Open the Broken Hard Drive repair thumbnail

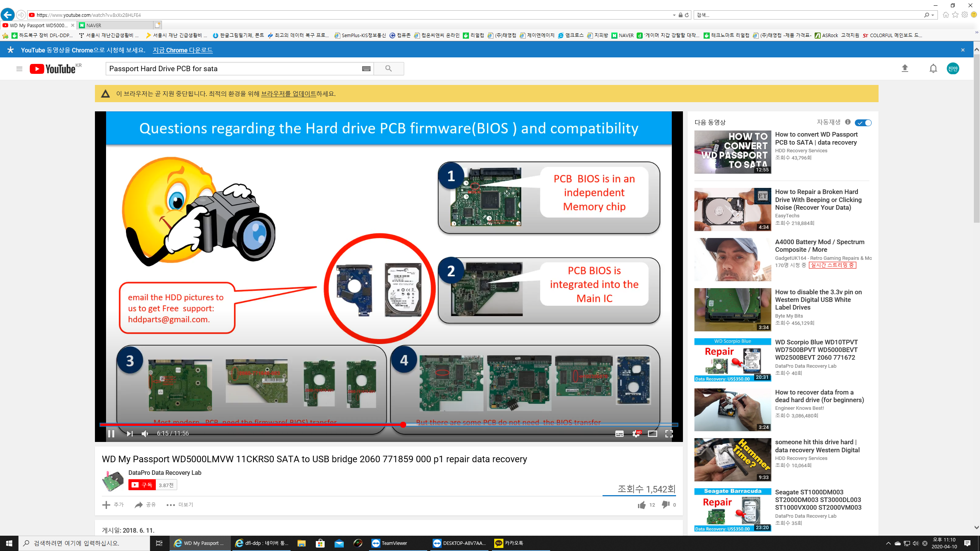(733, 209)
